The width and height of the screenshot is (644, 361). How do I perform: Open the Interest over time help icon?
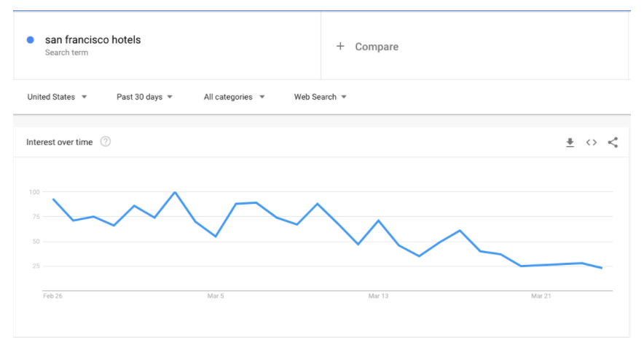(106, 142)
